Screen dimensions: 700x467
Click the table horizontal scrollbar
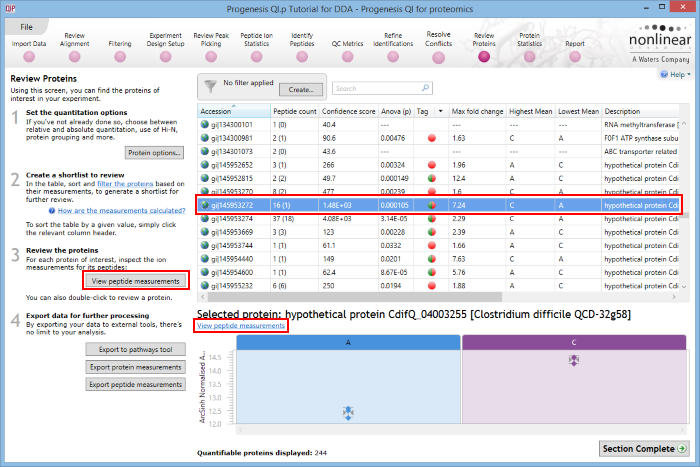click(355, 297)
